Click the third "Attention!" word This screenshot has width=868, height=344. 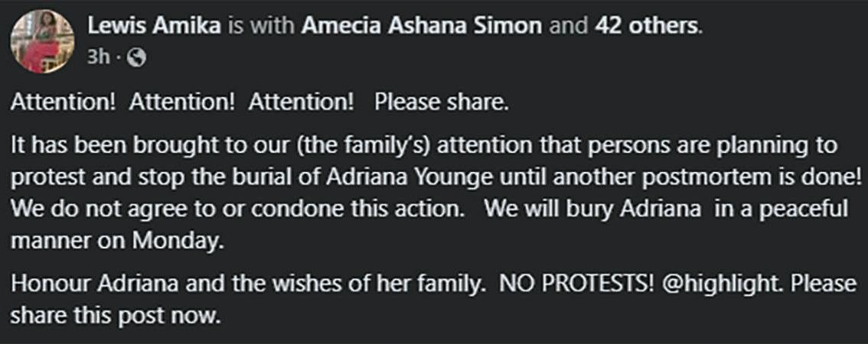pos(301,103)
